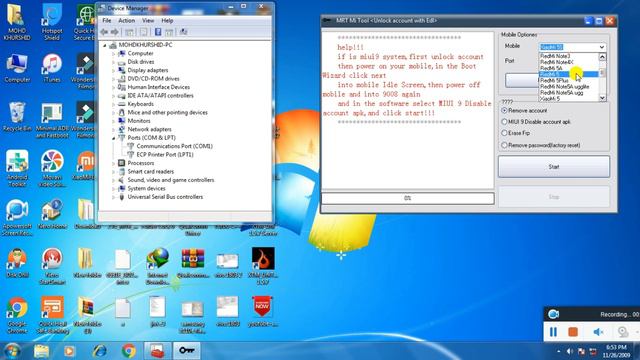Expand the Network adapters node

[x=114, y=129]
